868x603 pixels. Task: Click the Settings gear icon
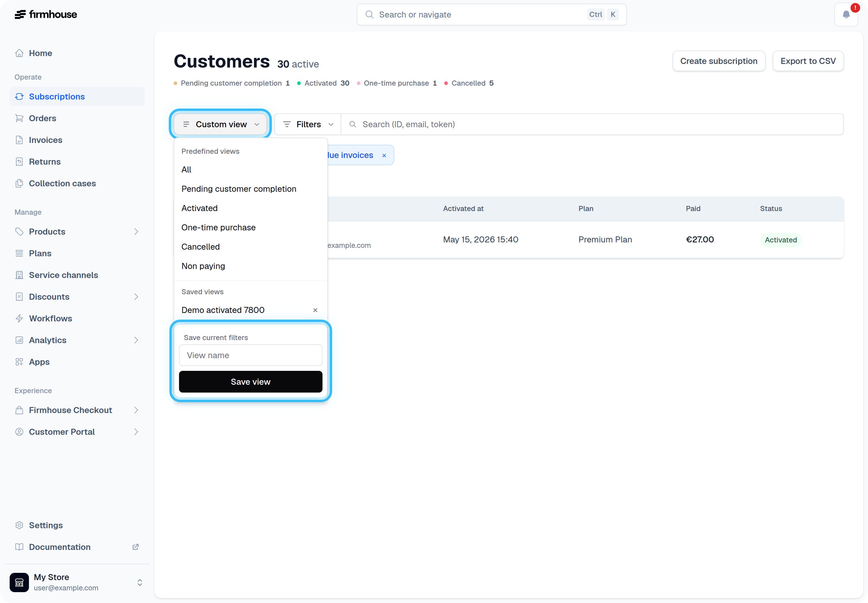click(x=19, y=526)
